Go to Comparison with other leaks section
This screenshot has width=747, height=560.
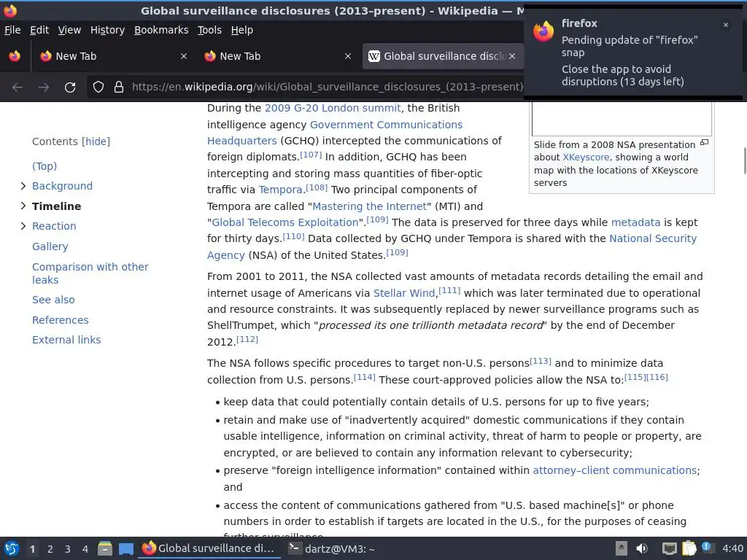90,273
